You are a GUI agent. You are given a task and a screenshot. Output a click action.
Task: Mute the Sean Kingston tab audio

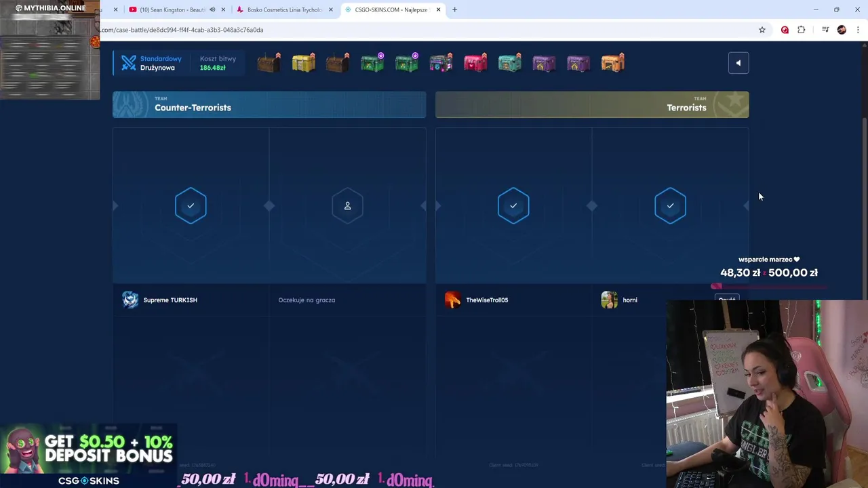[x=212, y=9]
